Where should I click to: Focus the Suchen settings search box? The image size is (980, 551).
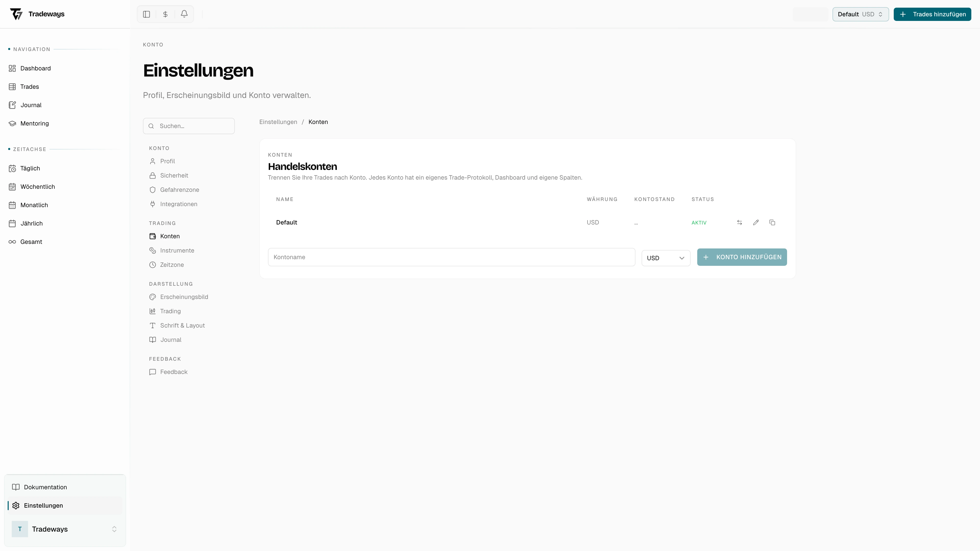(x=189, y=126)
